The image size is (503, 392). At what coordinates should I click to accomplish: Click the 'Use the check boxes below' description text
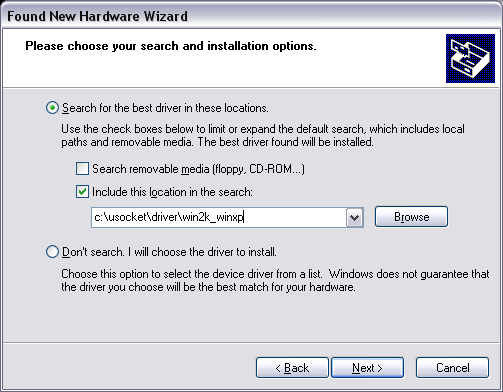263,135
